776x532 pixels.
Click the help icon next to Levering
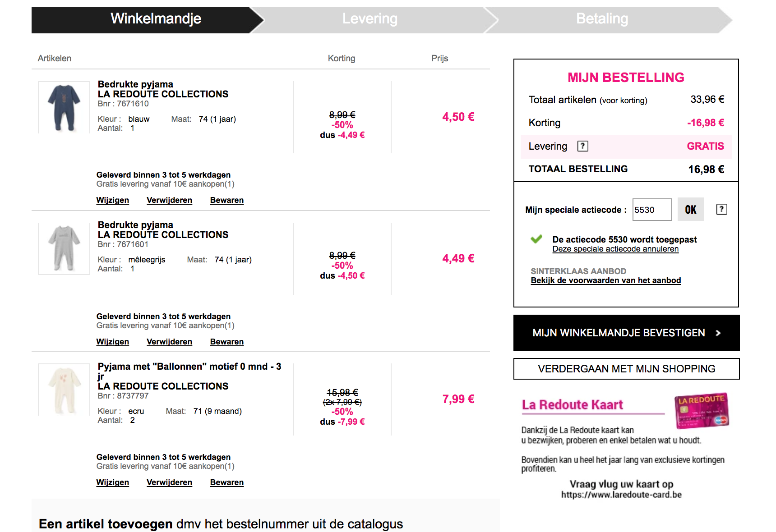[582, 146]
